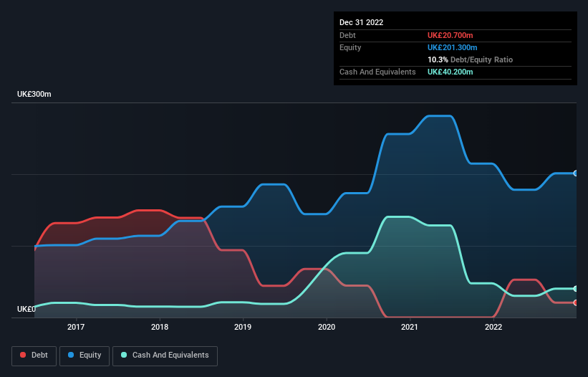Click the UK£0 axis label

coord(26,309)
